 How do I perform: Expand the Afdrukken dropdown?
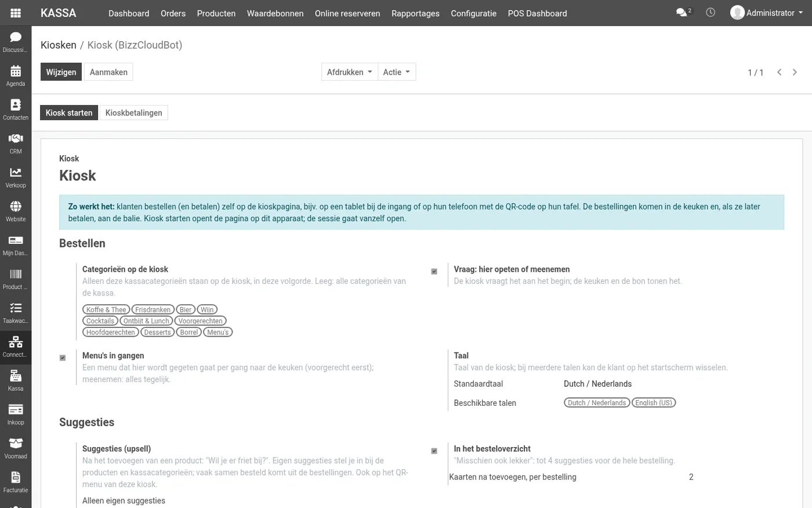(x=350, y=72)
